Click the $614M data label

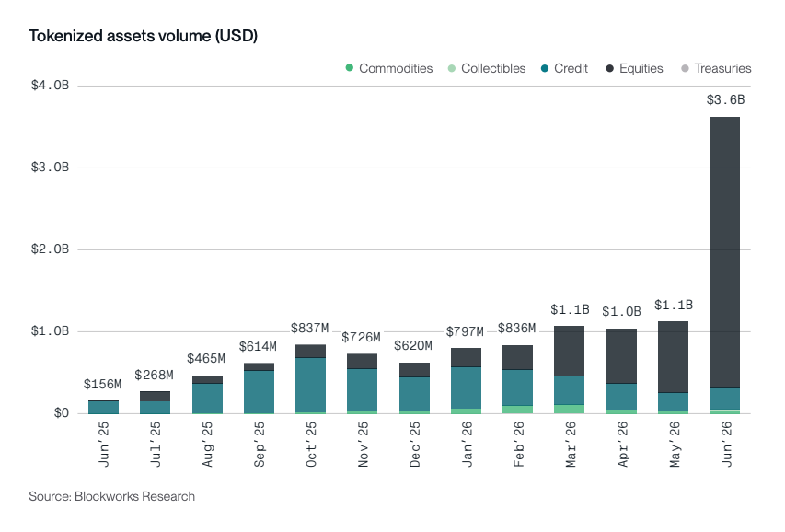(x=258, y=347)
